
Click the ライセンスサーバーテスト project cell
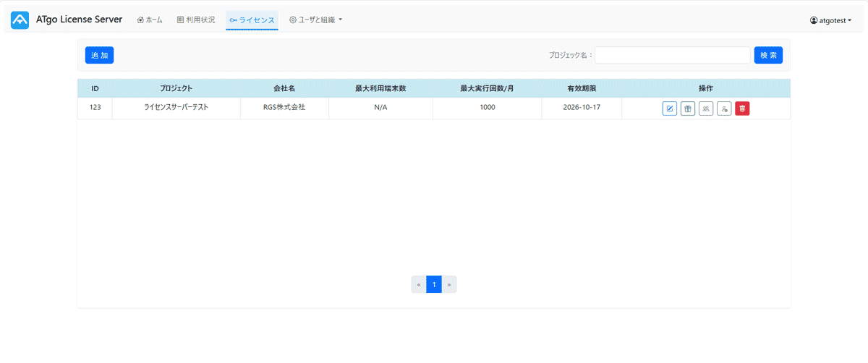[176, 107]
